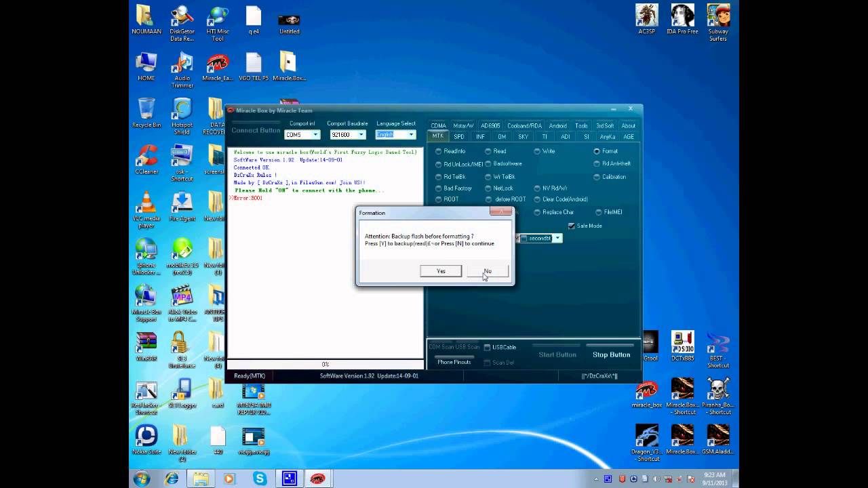Screen dimensions: 868x488
Task: Open the DCTxBB5 desktop icon
Action: tap(682, 346)
